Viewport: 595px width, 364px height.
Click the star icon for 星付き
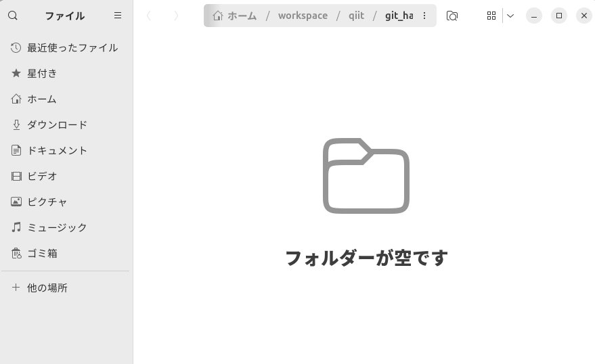coord(16,73)
